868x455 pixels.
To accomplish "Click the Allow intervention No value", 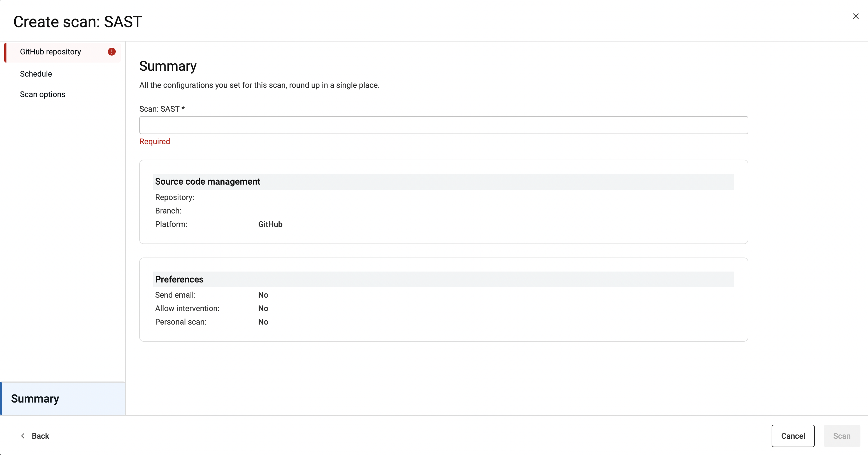I will (263, 308).
